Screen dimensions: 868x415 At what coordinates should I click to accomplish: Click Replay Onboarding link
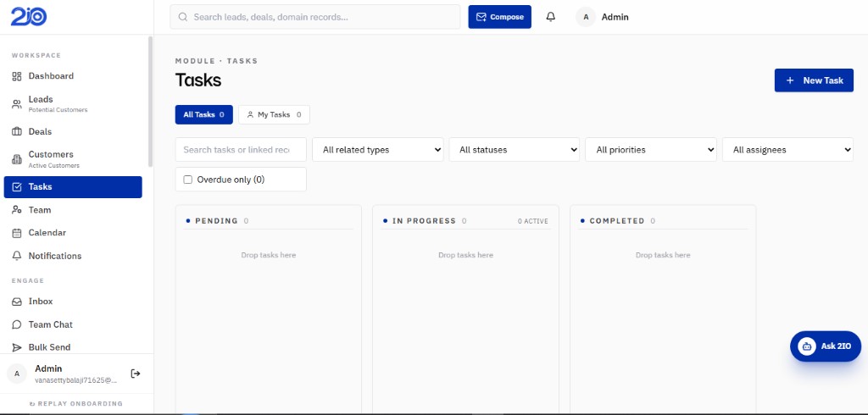(x=75, y=403)
